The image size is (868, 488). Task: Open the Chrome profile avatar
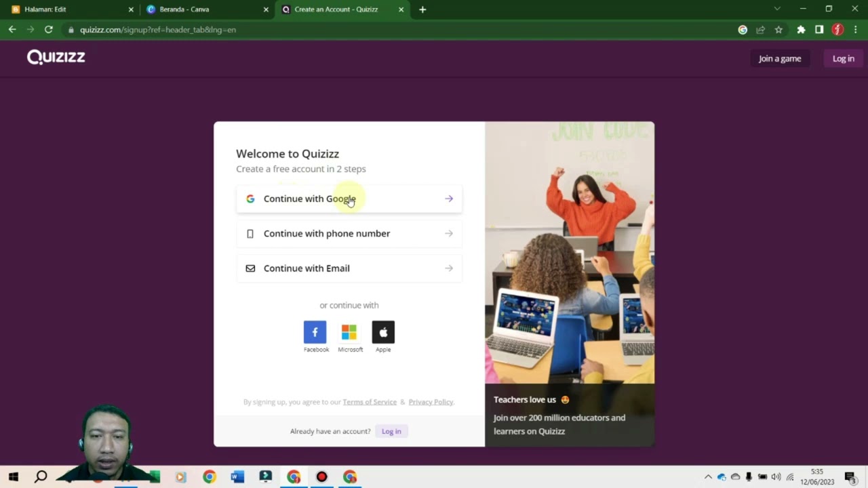(837, 30)
